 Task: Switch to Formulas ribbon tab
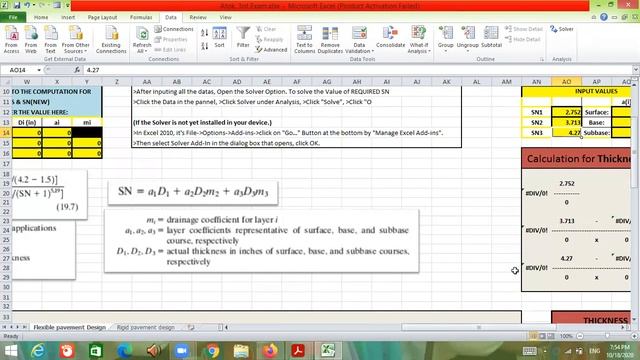point(141,17)
